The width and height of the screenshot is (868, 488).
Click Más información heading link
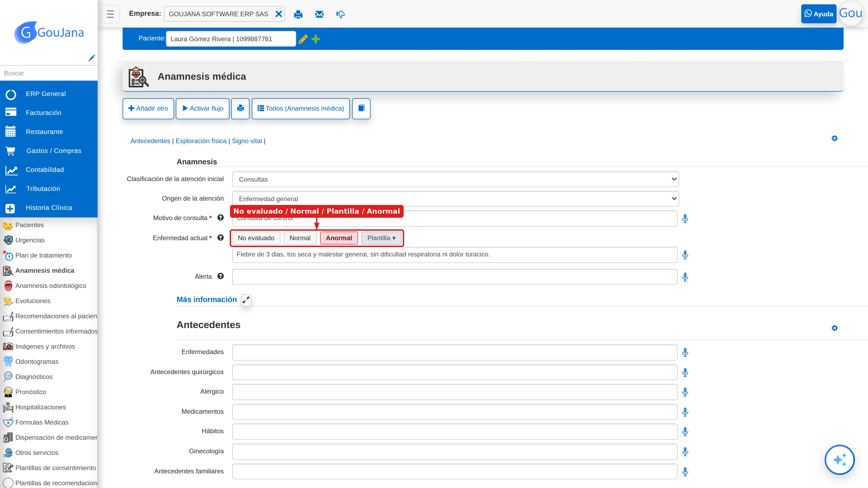206,299
